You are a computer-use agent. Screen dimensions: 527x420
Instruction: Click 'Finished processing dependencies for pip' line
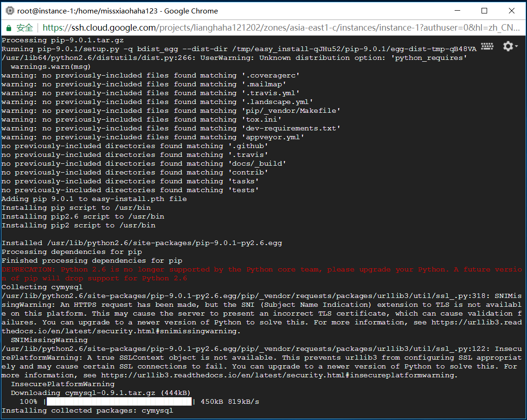92,261
